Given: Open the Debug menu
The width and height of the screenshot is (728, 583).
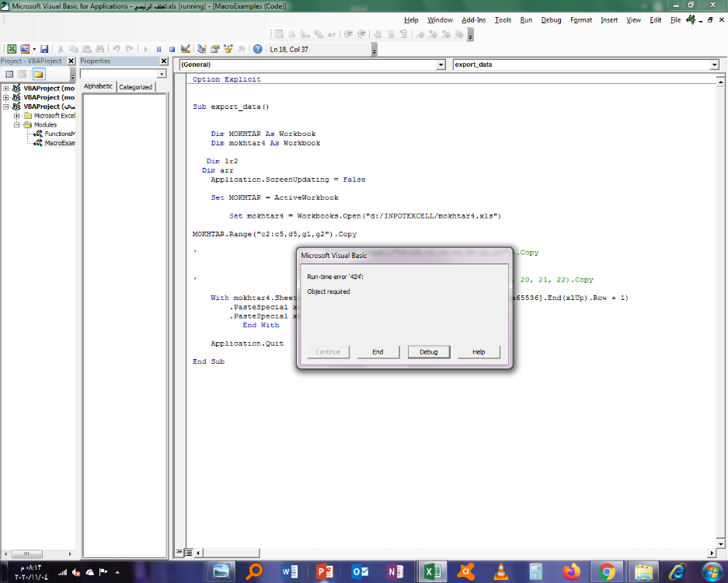Looking at the screenshot, I should (x=551, y=20).
